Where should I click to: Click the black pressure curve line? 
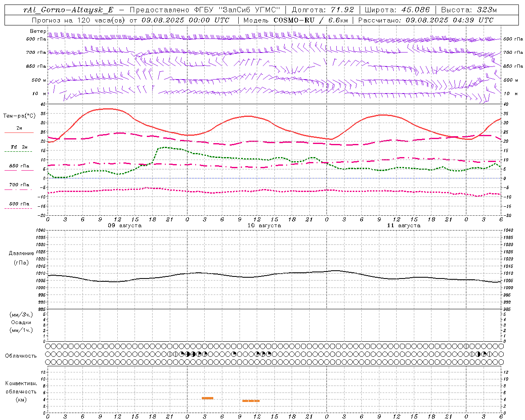tap(274, 275)
